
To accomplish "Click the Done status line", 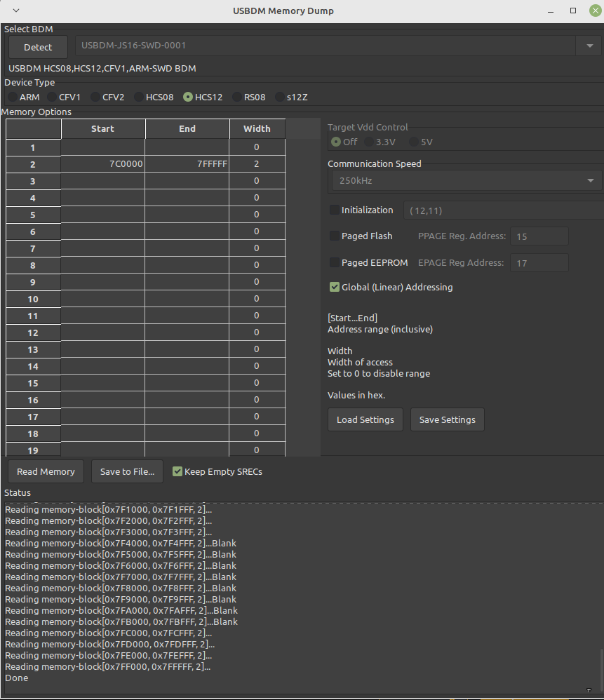I will pyautogui.click(x=17, y=678).
